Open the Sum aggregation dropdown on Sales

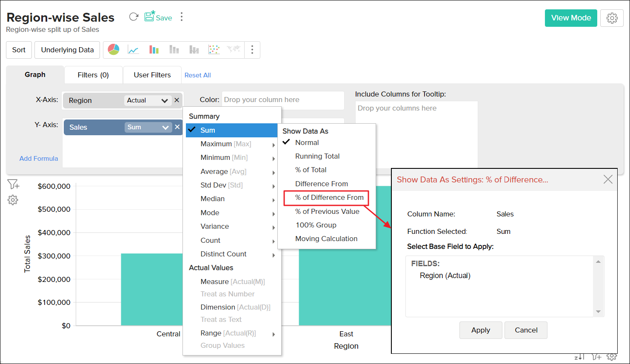tap(148, 127)
